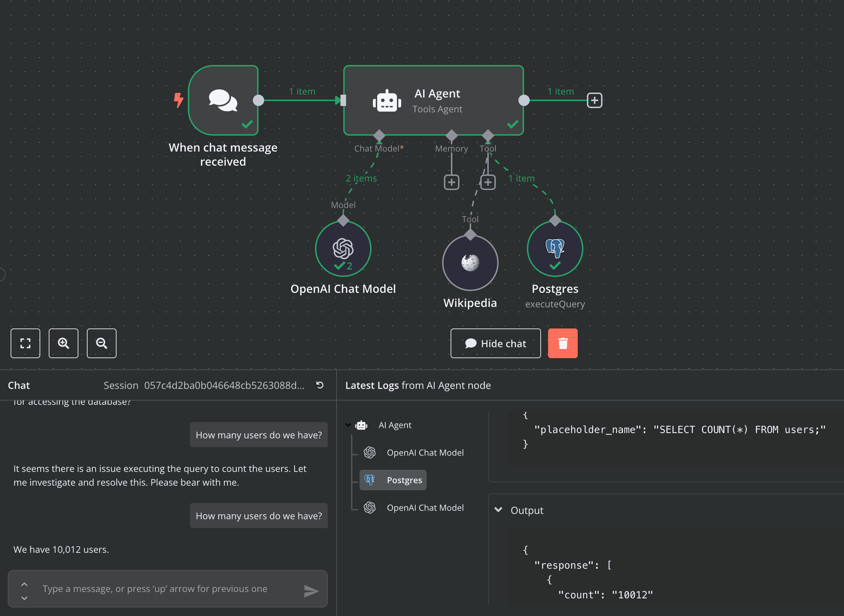The image size is (844, 616).
Task: Zoom in on the canvas
Action: (x=63, y=343)
